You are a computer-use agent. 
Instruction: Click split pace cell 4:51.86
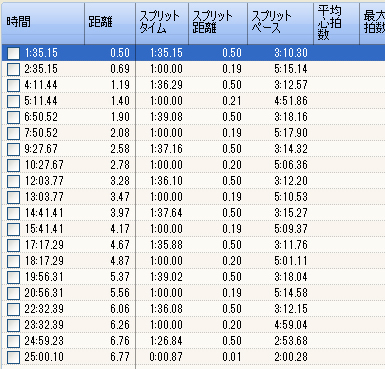pyautogui.click(x=291, y=101)
